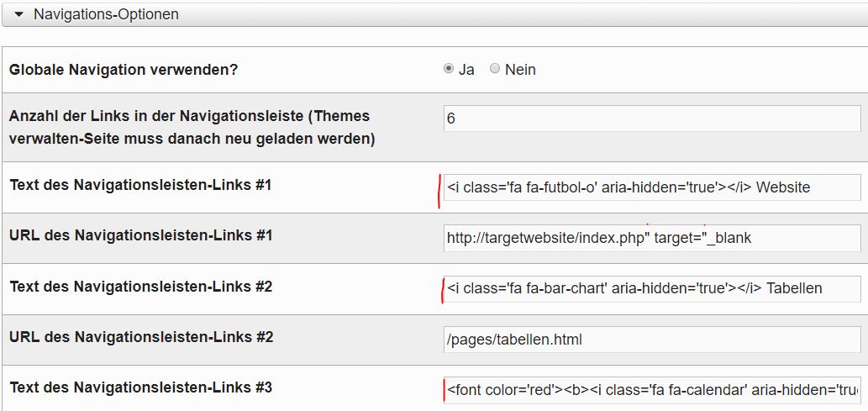868x411 pixels.
Task: Select the Ja radio button
Action: pyautogui.click(x=449, y=69)
